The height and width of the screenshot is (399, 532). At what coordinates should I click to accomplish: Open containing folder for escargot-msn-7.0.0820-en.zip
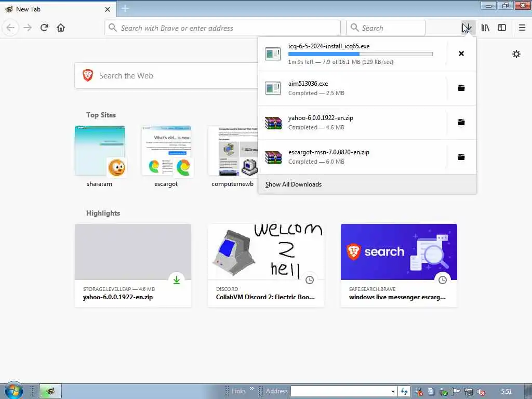(461, 157)
